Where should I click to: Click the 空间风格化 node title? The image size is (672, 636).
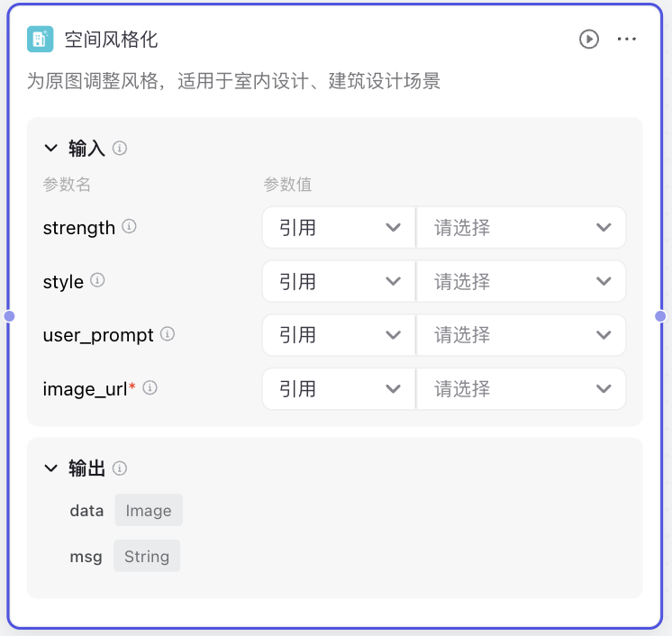[x=112, y=40]
